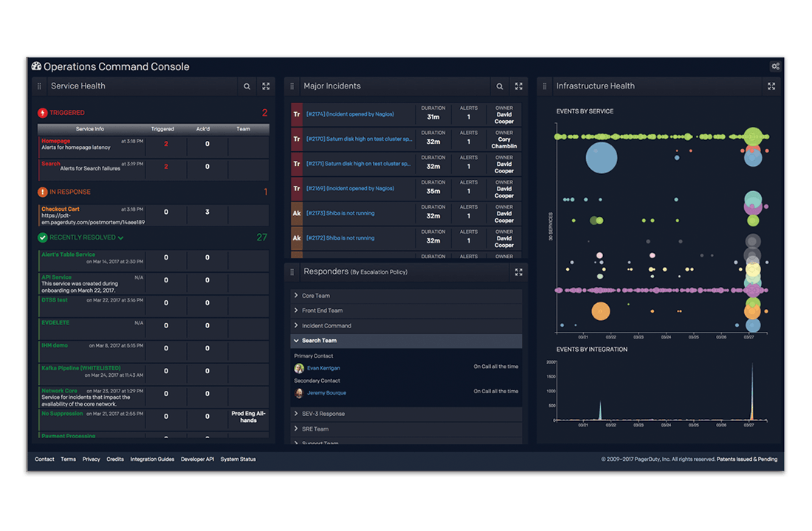Image resolution: width=812 pixels, height=531 pixels.
Task: Open Alert's Table Service
Action: coord(69,254)
